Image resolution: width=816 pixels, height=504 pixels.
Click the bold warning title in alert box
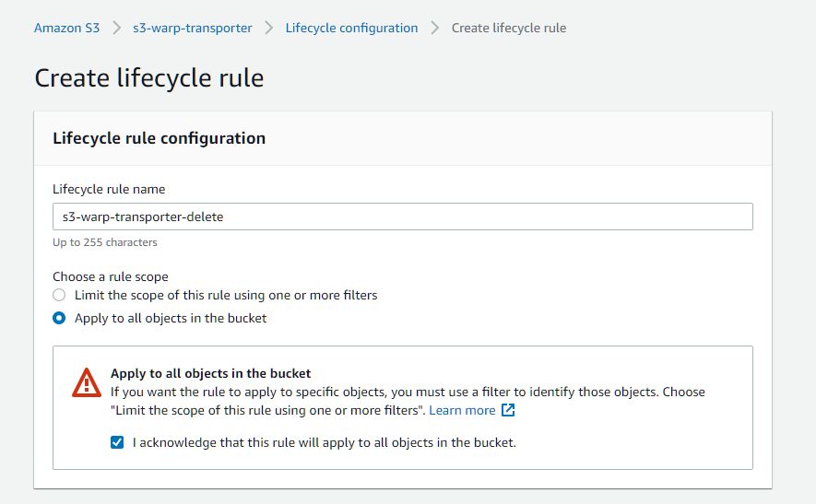[211, 373]
